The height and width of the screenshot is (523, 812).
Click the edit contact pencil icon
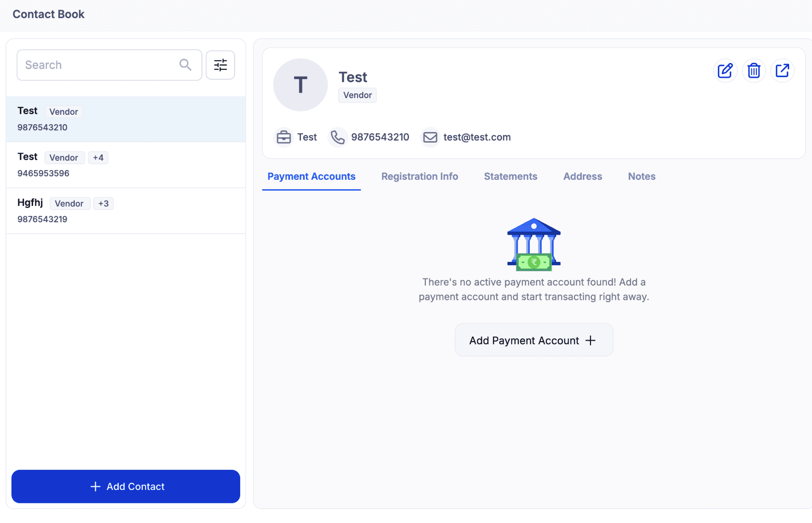(725, 71)
